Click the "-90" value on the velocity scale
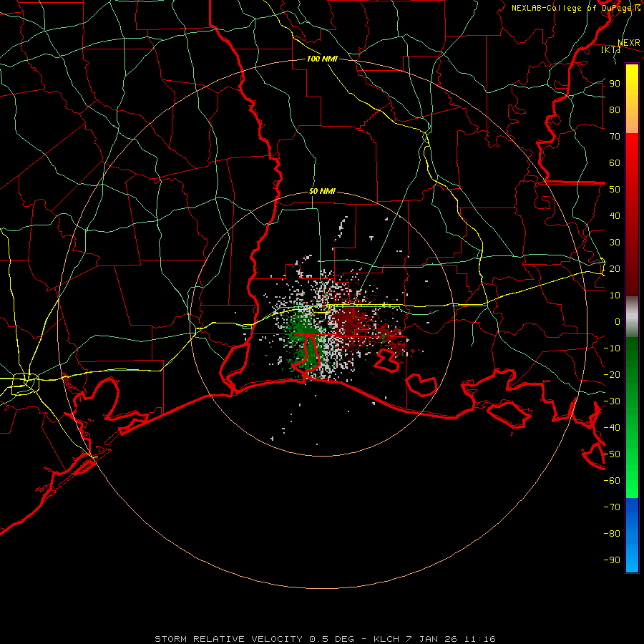Image resolution: width=644 pixels, height=644 pixels. pyautogui.click(x=612, y=560)
